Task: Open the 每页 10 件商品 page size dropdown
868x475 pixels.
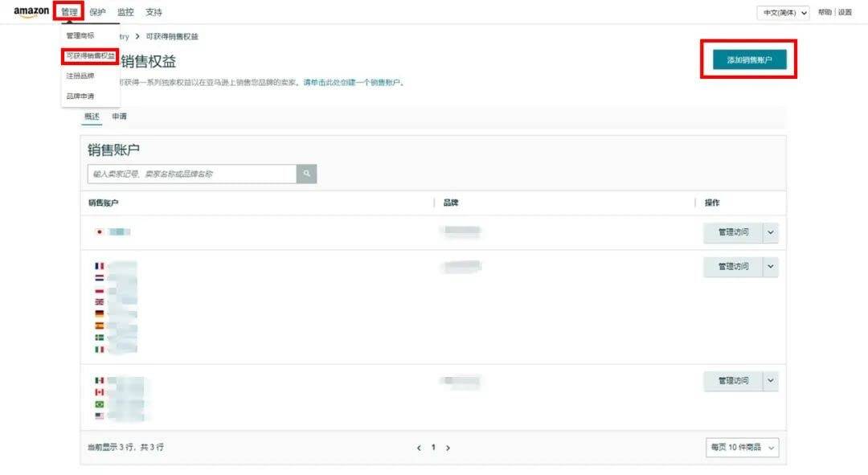Action: click(x=743, y=448)
